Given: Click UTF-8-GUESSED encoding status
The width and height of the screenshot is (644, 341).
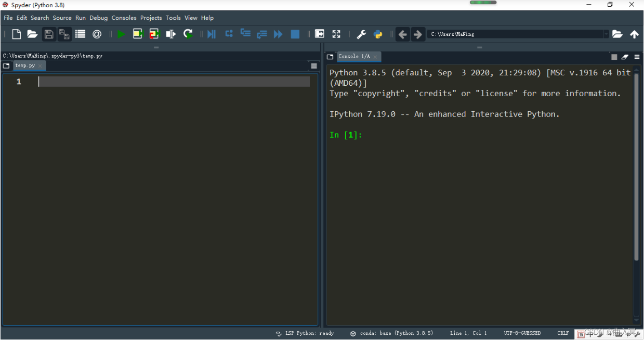Looking at the screenshot, I should 522,333.
